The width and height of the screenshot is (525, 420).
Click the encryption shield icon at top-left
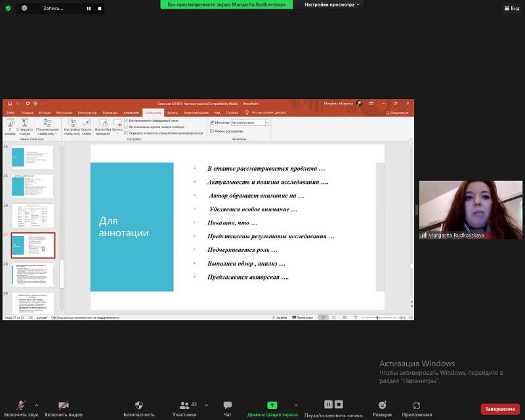[x=7, y=8]
